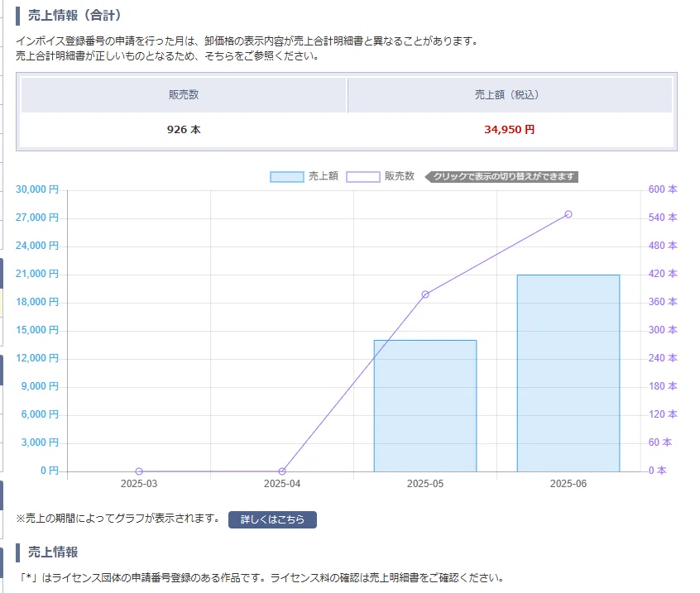The width and height of the screenshot is (700, 593).
Task: Click the 売上情報（合計）heading
Action: click(x=75, y=15)
